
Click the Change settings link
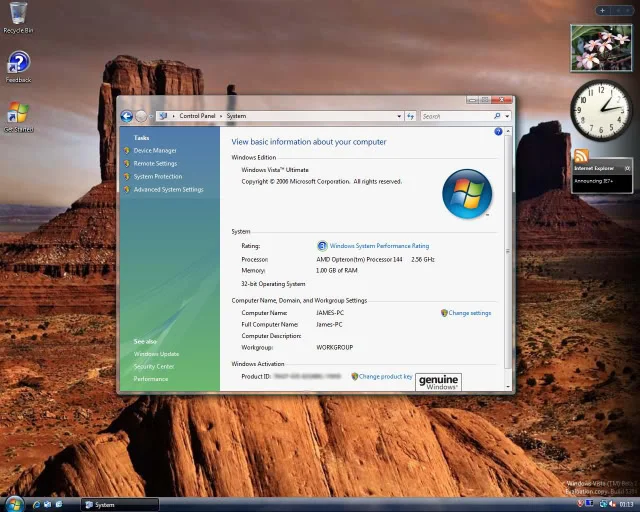(470, 313)
